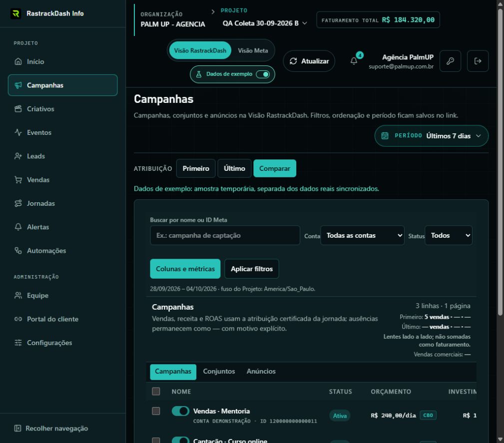The width and height of the screenshot is (504, 443).
Task: Toggle off the Vendas · Mentoria campaign switch
Action: (x=180, y=411)
